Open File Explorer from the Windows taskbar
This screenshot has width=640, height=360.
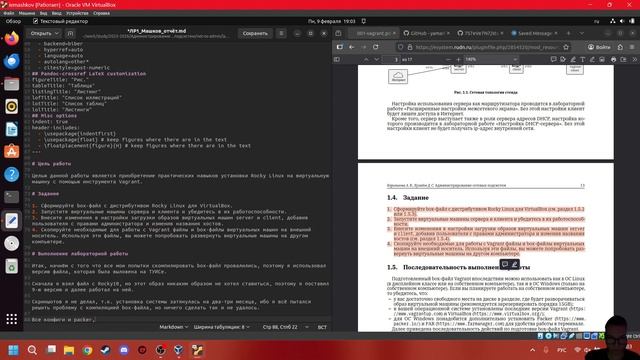(69, 350)
